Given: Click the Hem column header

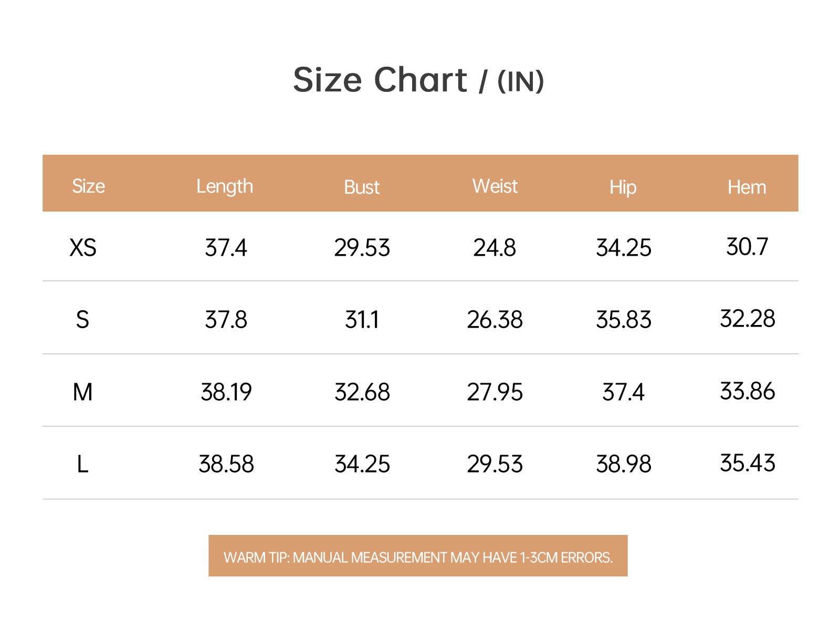Looking at the screenshot, I should (x=747, y=187).
